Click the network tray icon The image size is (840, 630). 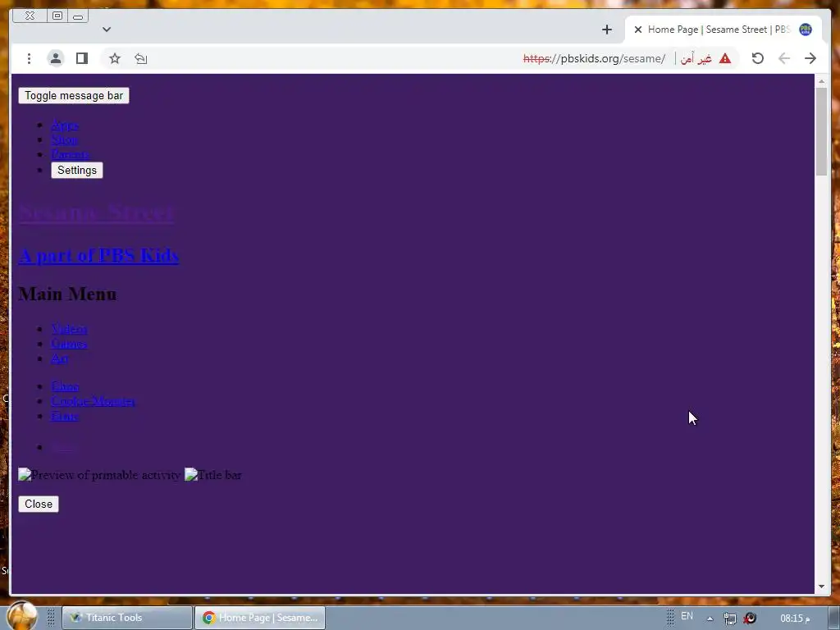(729, 619)
